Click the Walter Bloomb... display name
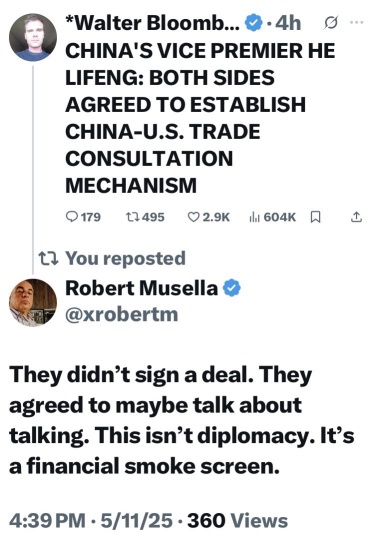The width and height of the screenshot is (374, 556). (153, 23)
